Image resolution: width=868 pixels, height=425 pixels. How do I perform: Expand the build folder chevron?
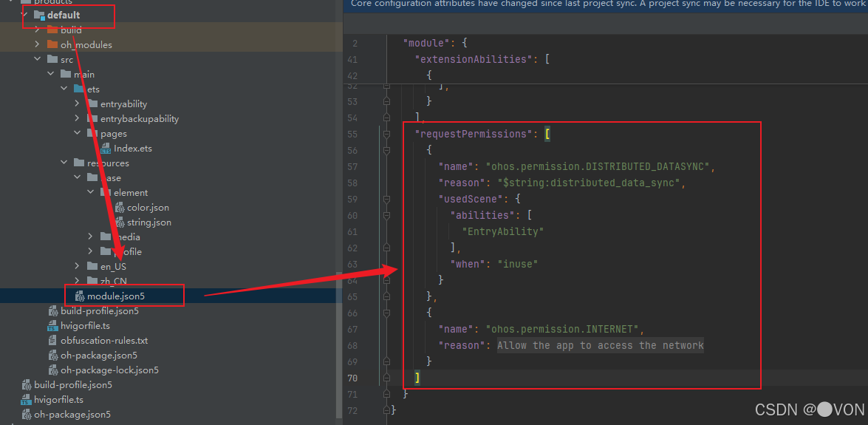[x=37, y=30]
